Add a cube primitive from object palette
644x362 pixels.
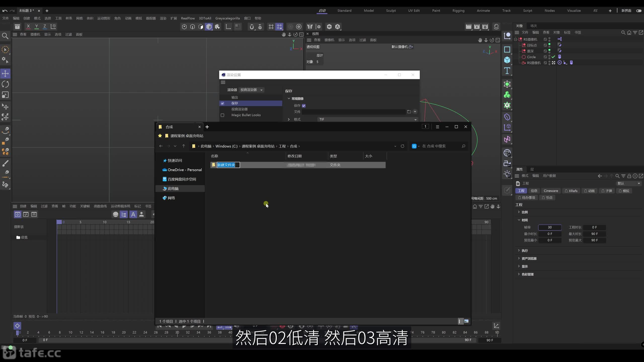coord(507,60)
